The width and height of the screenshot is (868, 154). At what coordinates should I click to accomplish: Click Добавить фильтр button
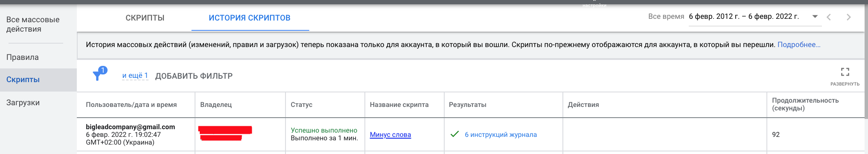(x=194, y=76)
